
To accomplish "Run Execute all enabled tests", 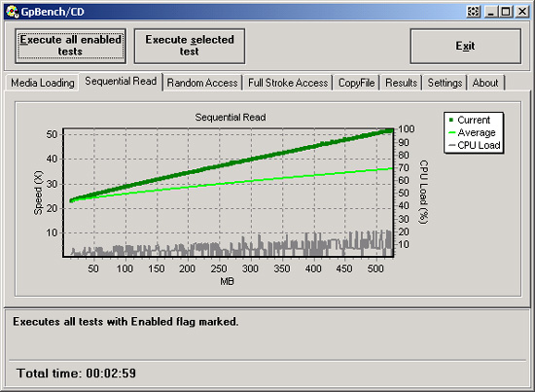I will [71, 46].
